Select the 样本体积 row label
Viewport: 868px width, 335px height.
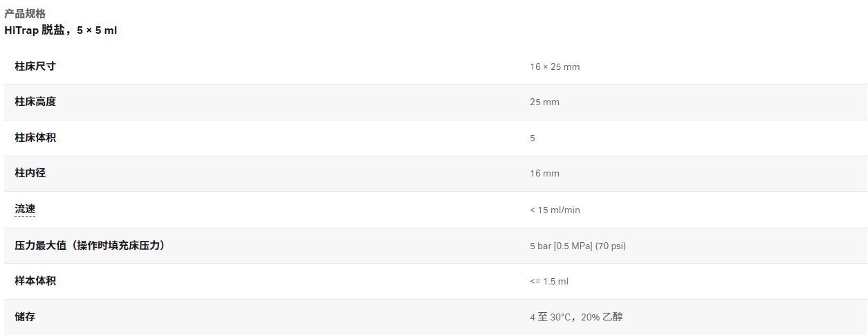[35, 281]
